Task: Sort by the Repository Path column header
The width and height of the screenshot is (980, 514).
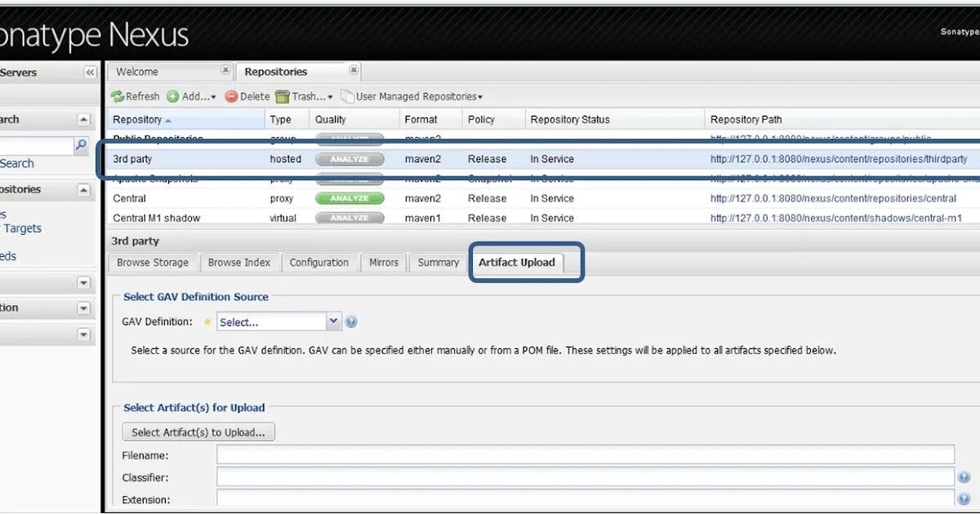Action: (842, 119)
